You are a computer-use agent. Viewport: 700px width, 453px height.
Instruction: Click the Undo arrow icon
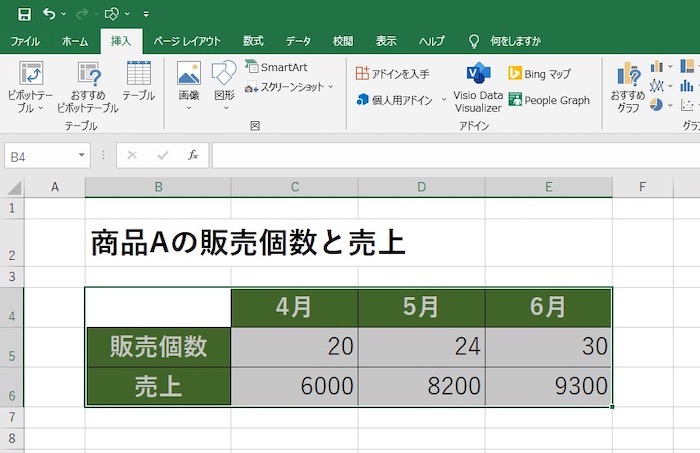point(49,14)
